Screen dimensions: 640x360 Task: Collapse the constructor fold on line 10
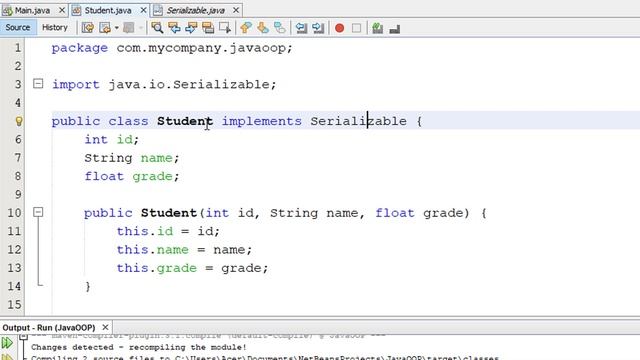tap(38, 212)
